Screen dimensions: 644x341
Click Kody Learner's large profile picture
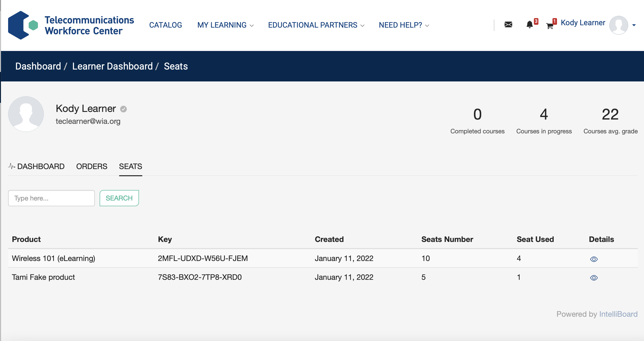click(26, 114)
